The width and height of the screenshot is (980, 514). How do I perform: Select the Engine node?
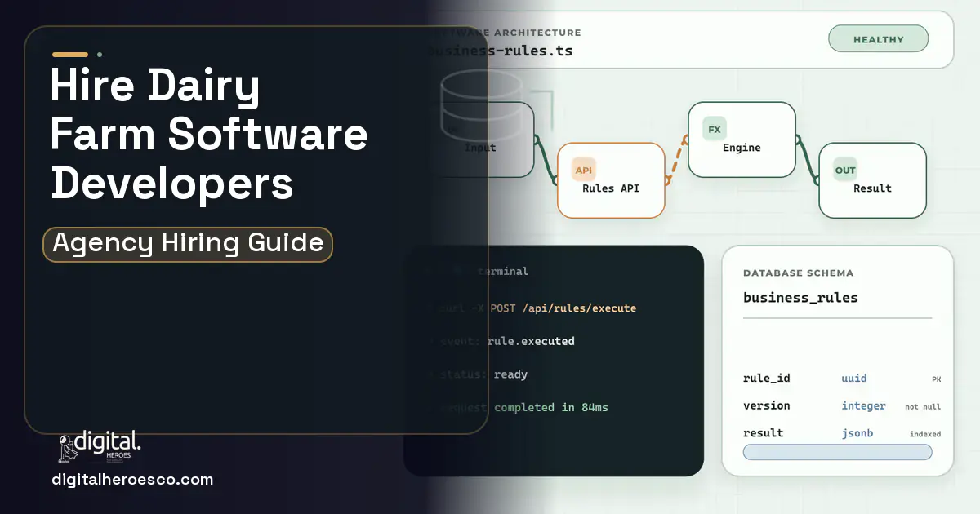(x=742, y=140)
